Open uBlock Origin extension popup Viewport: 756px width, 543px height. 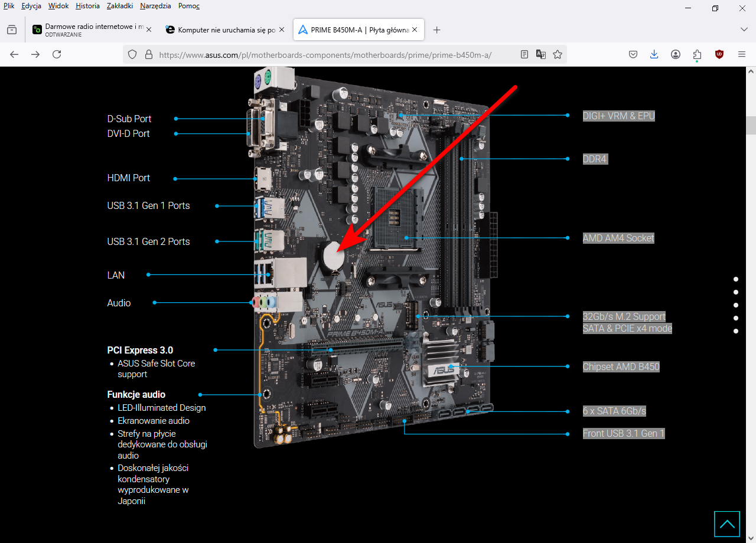[719, 54]
